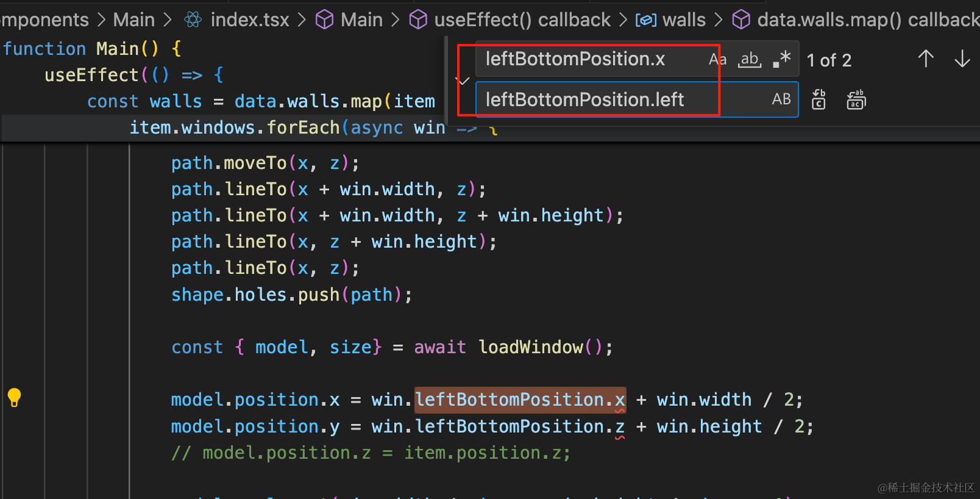Click the commented model.position.z line
This screenshot has height=499, width=980.
click(x=371, y=453)
